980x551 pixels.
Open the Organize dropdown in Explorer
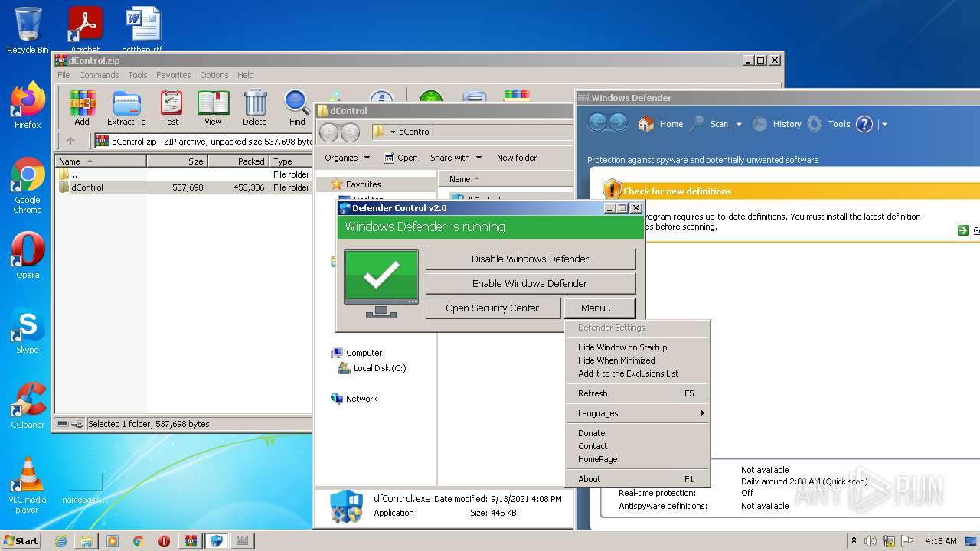pyautogui.click(x=348, y=158)
